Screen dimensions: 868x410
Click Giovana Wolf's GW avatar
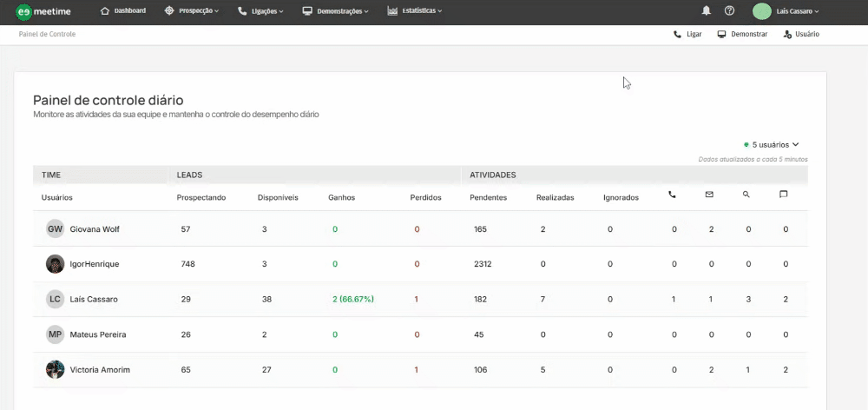point(56,228)
